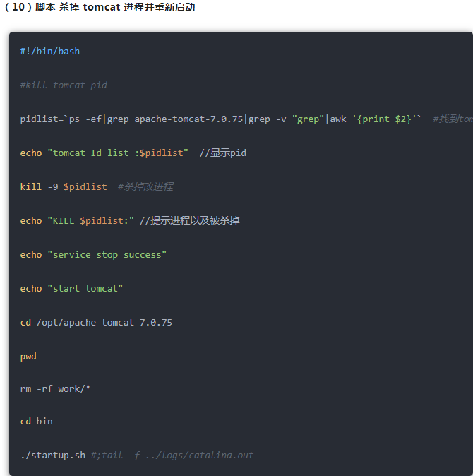Image resolution: width=473 pixels, height=476 pixels.
Task: Click the section heading about killing tomcat
Action: point(100,7)
